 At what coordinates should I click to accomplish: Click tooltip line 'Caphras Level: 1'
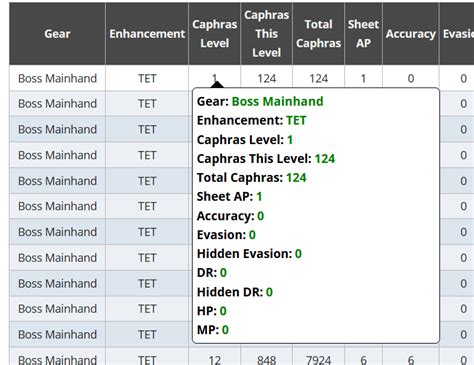click(245, 140)
